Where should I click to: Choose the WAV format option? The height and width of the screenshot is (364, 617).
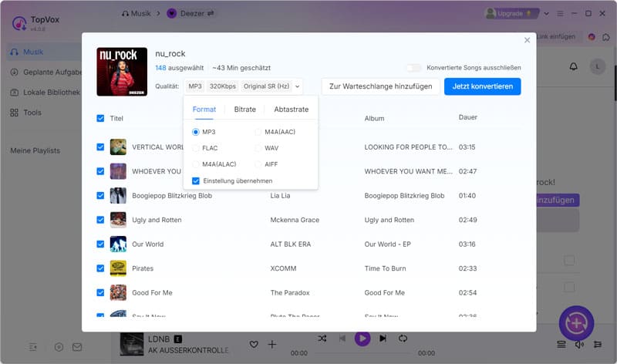[258, 148]
